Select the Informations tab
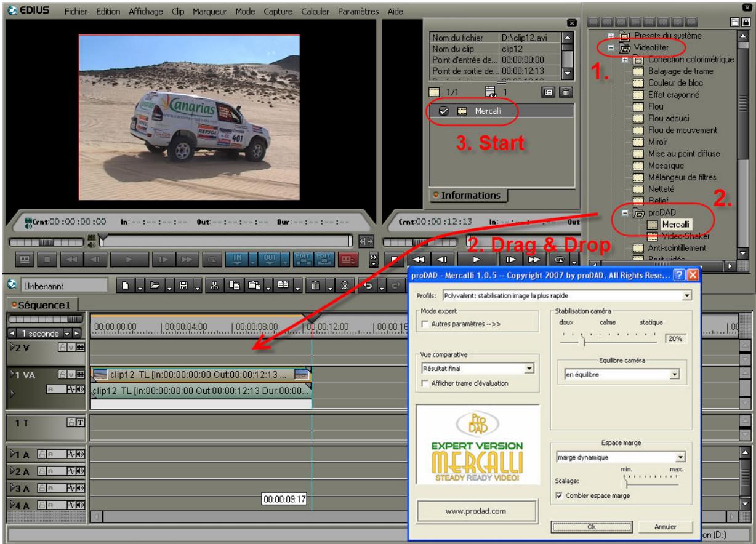Screen dimensions: 756x544 (468, 196)
